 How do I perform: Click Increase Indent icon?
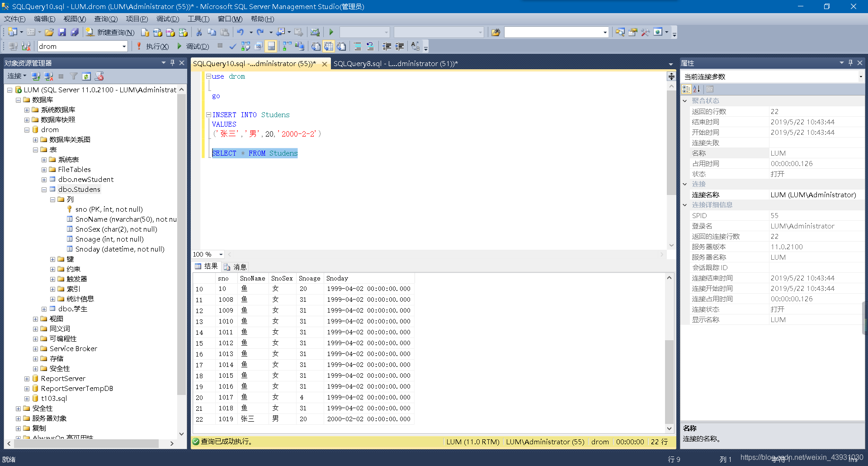pyautogui.click(x=400, y=46)
